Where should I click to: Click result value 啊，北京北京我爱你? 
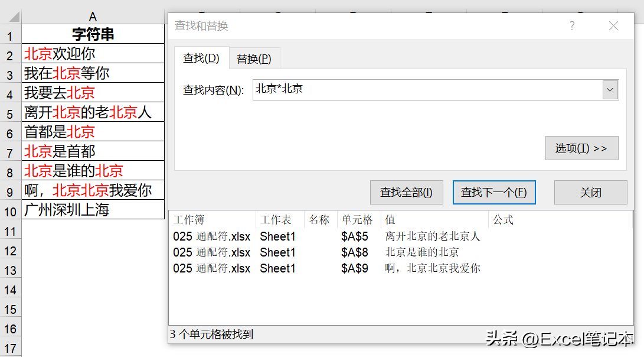[x=433, y=268]
